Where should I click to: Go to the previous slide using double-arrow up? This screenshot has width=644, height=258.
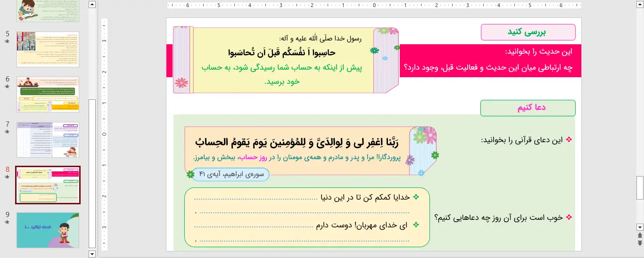click(640, 235)
